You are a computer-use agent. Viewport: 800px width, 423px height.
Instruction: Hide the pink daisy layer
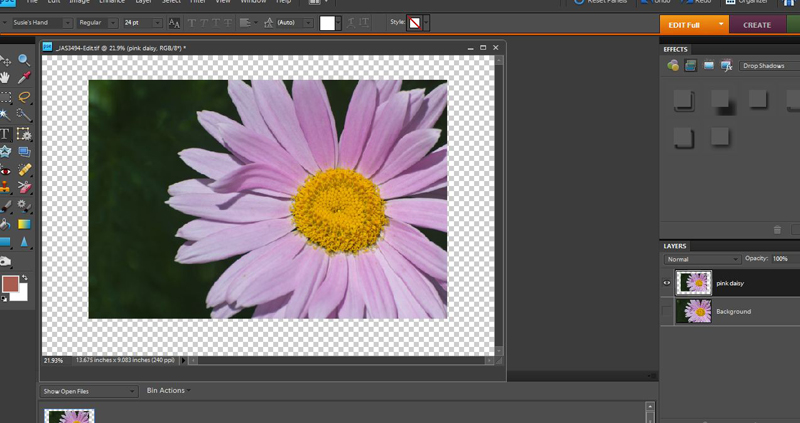point(668,283)
